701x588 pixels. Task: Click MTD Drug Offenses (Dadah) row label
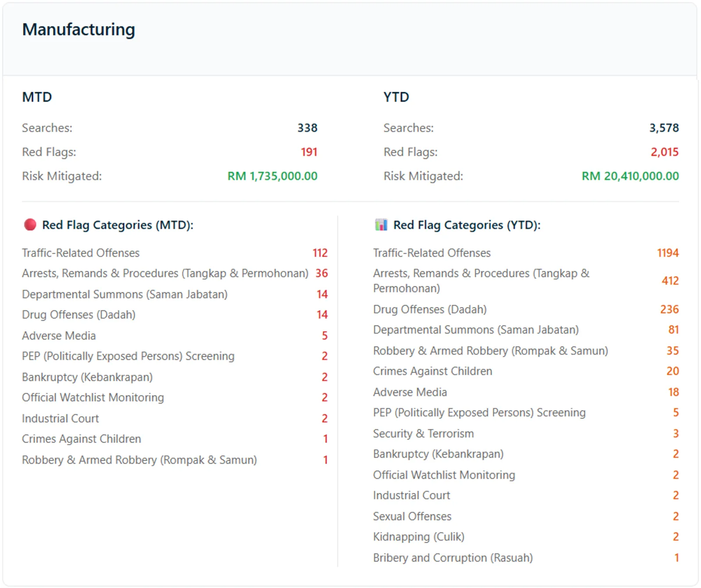(x=79, y=315)
